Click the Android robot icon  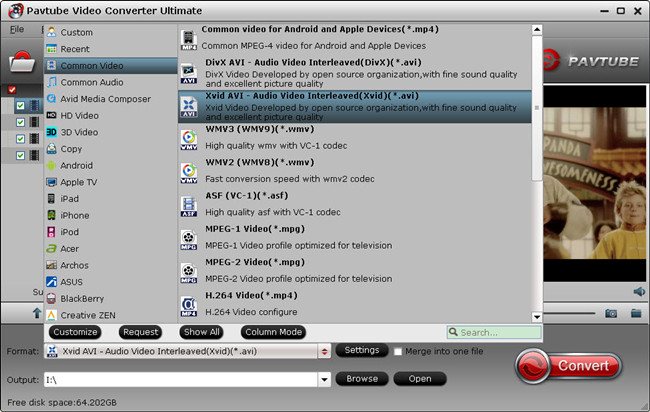(51, 165)
